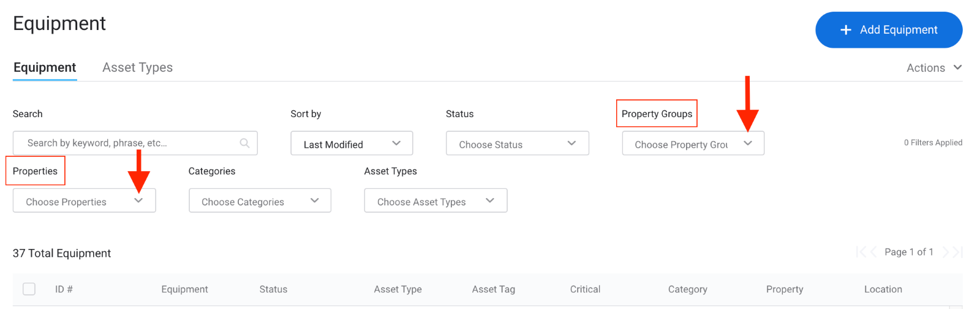Toggle the select-all equipment checkbox
Image resolution: width=980 pixels, height=309 pixels.
pyautogui.click(x=29, y=289)
